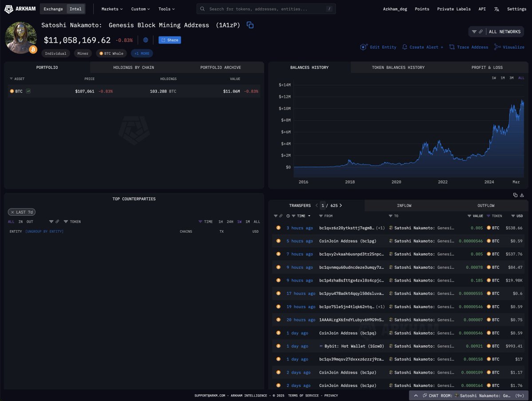Click the link icon in Top Counterparties filters
Image resolution: width=532 pixels, height=401 pixels.
tap(57, 221)
